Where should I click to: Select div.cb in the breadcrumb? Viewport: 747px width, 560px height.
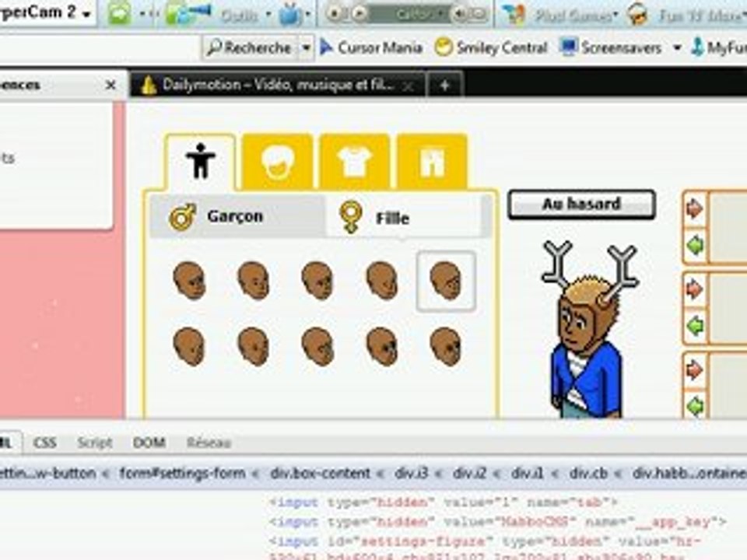[x=588, y=474]
